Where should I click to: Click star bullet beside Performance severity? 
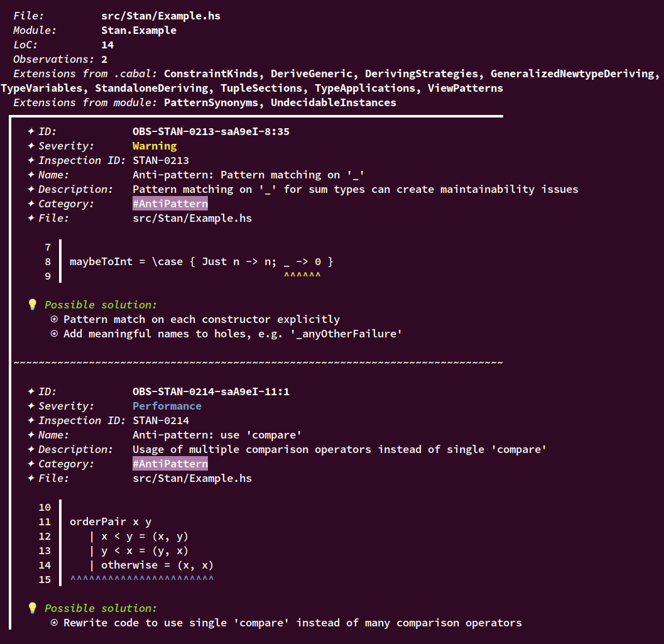31,406
